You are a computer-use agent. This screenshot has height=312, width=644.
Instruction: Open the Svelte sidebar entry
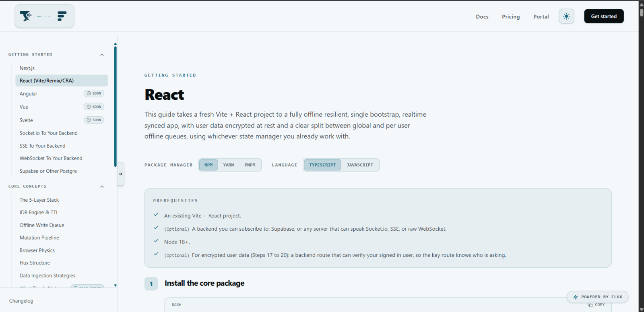62,120
